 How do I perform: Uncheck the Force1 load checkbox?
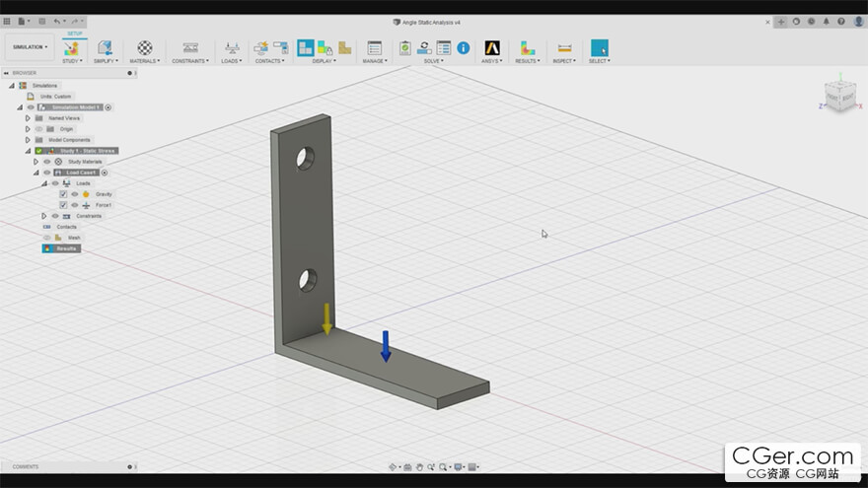pos(63,205)
